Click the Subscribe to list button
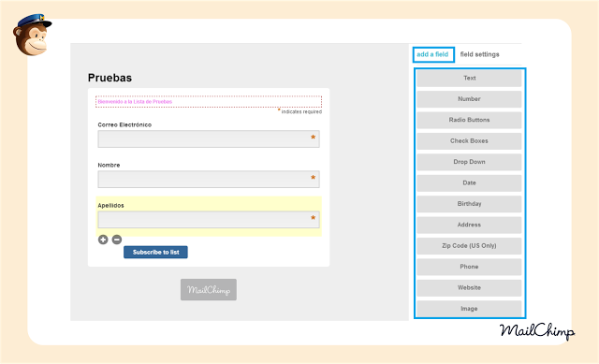This screenshot has height=364, width=599. 155,252
